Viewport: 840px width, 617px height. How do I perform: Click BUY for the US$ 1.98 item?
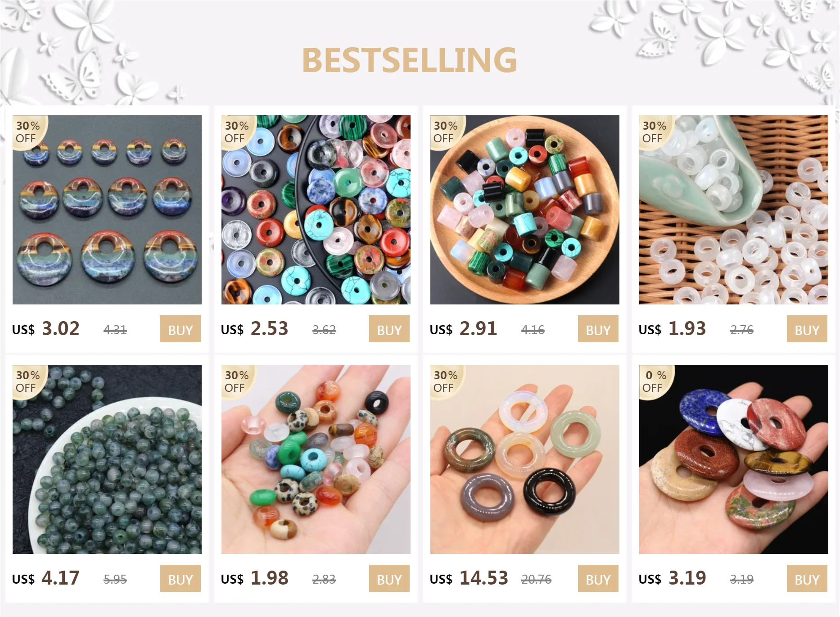pos(389,579)
